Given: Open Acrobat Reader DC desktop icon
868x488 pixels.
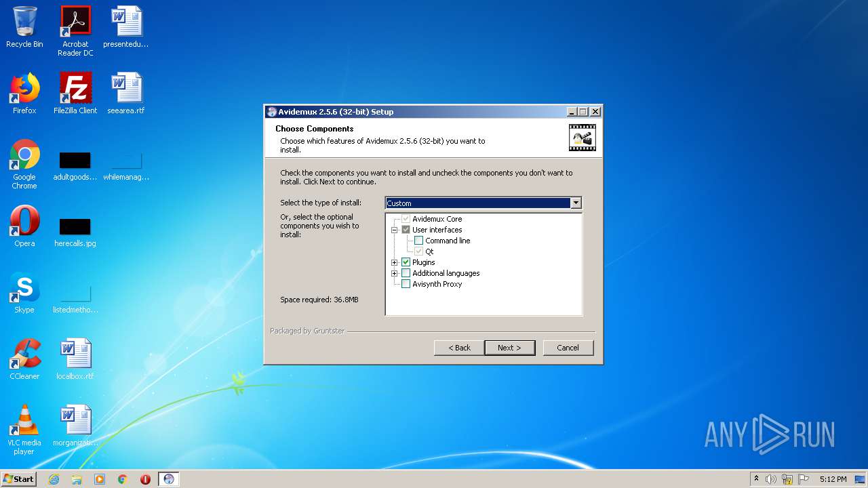Looking at the screenshot, I should coord(75,31).
